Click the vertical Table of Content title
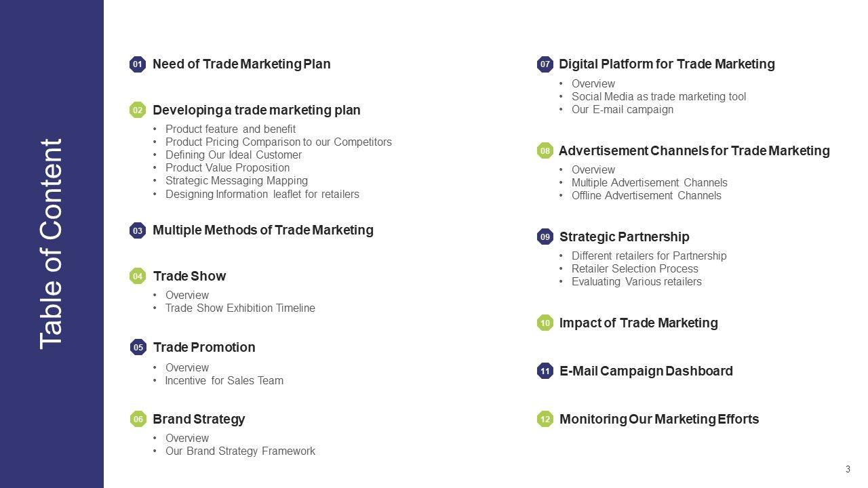 point(52,244)
